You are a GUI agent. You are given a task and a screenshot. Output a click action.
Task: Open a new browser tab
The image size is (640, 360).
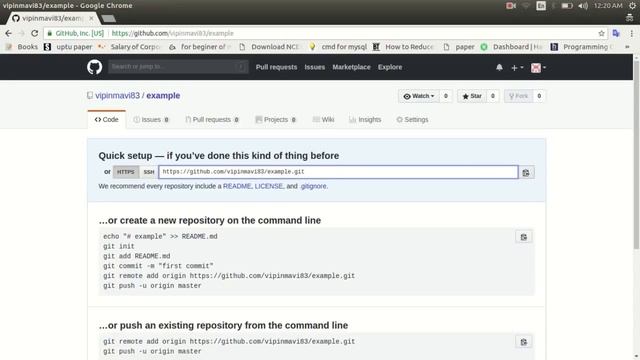109,18
